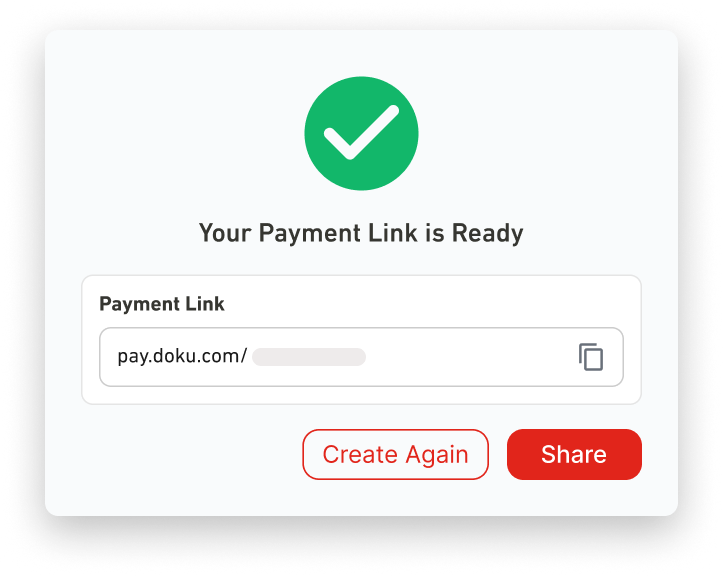The image size is (723, 576).
Task: Select the Create Again button
Action: (395, 454)
